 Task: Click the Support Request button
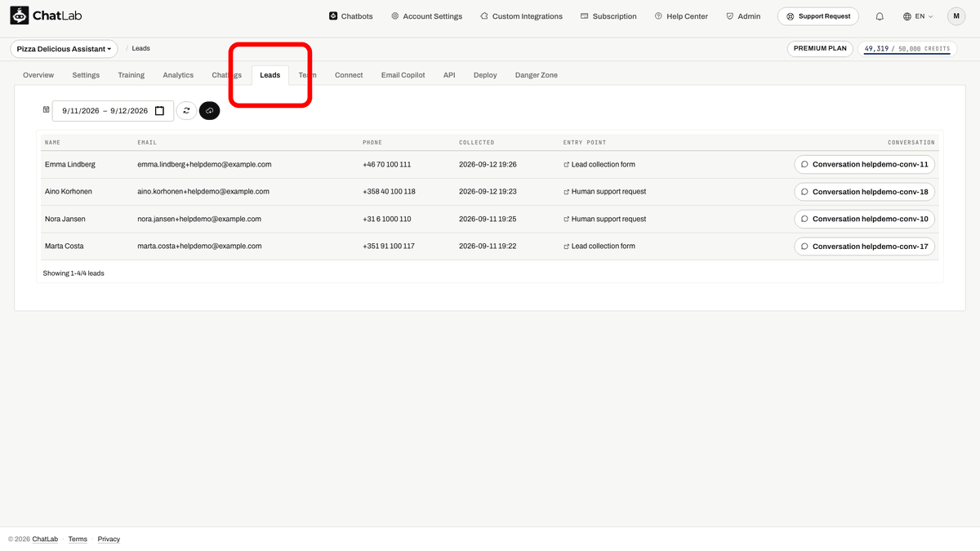pyautogui.click(x=817, y=16)
